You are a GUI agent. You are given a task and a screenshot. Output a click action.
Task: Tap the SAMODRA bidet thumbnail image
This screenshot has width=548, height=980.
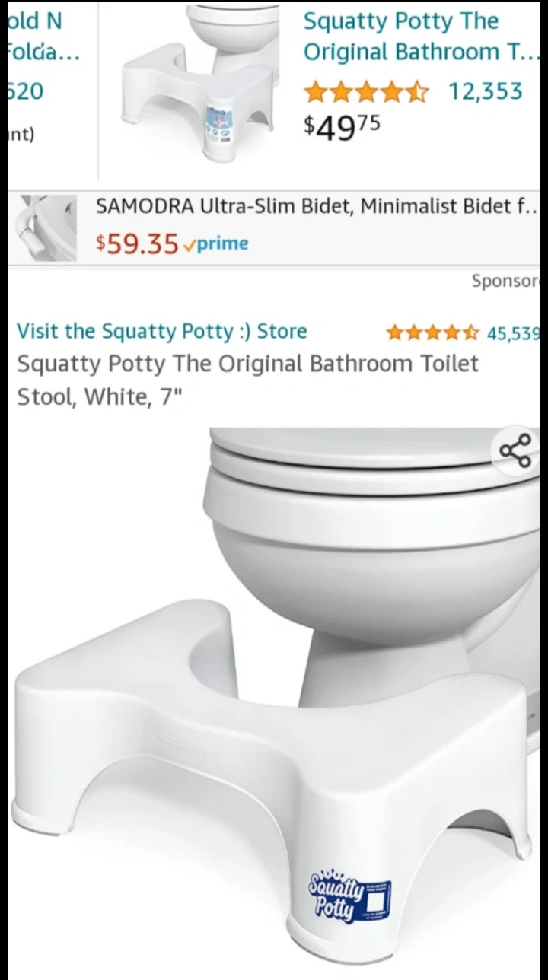(x=47, y=228)
